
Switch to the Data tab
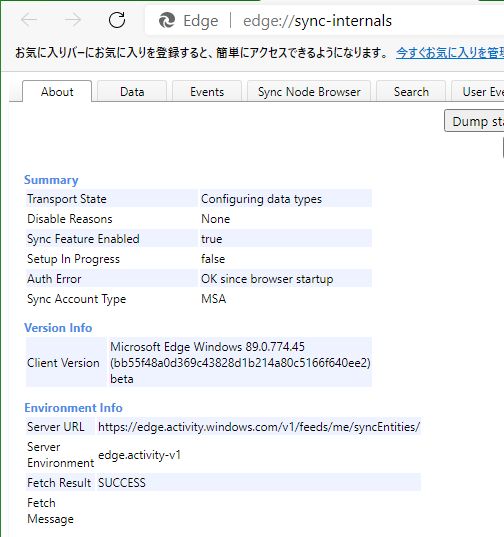coord(132,91)
